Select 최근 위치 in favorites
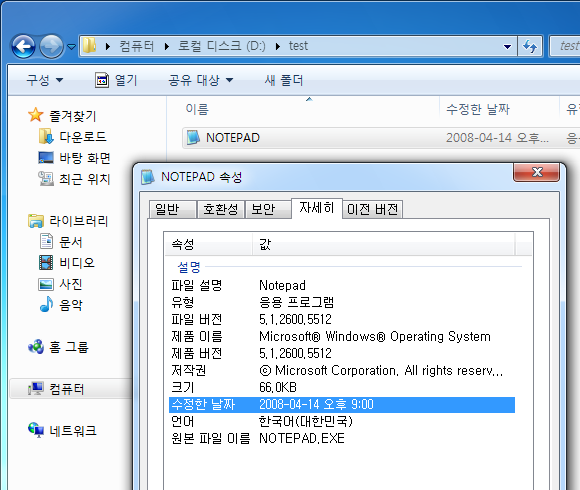This screenshot has height=490, width=580. pyautogui.click(x=74, y=179)
